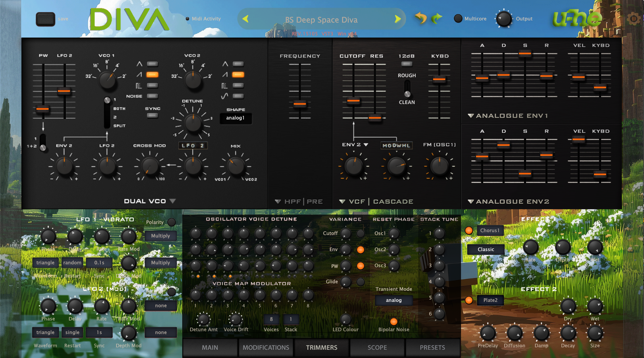Toggle the Multicore switch

click(x=458, y=19)
